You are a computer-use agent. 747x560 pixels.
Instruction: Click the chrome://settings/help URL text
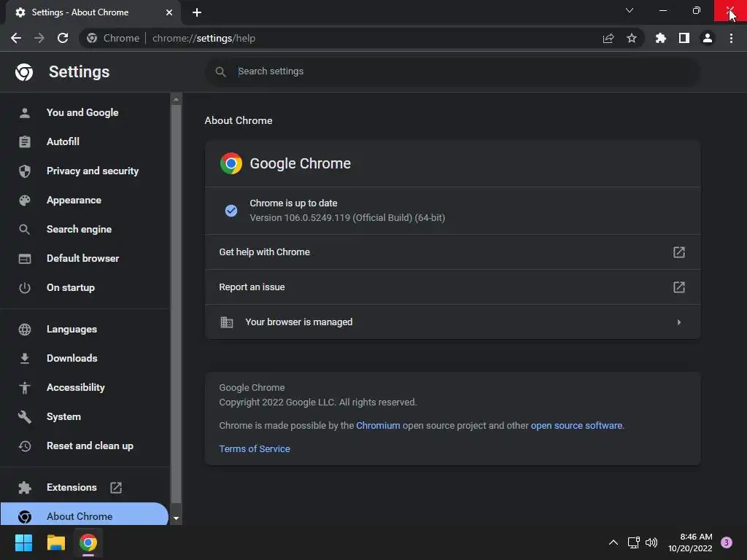tap(204, 38)
